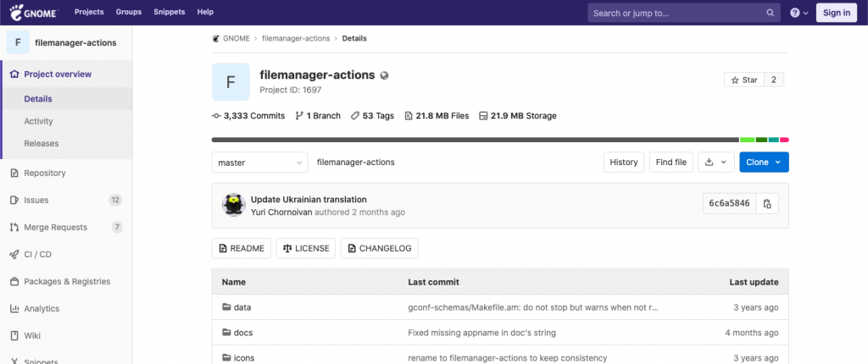Focus the Search or jump to field
The height and width of the screenshot is (364, 868).
click(684, 13)
